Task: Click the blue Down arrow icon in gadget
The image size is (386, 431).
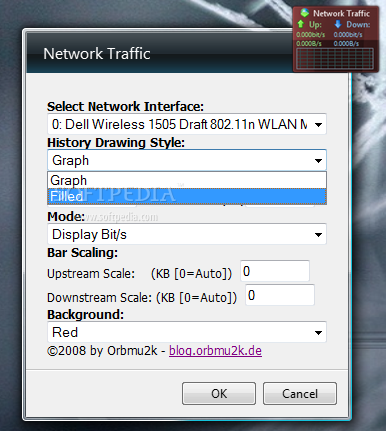Action: pyautogui.click(x=338, y=24)
